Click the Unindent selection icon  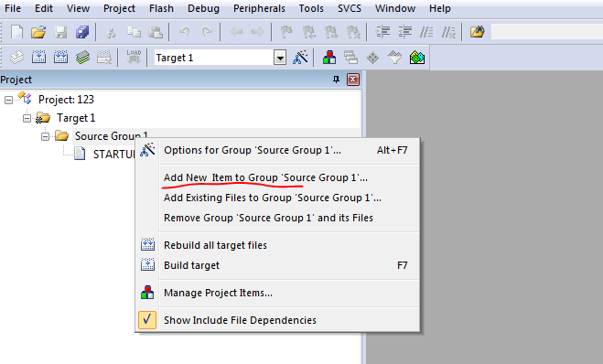(x=404, y=32)
